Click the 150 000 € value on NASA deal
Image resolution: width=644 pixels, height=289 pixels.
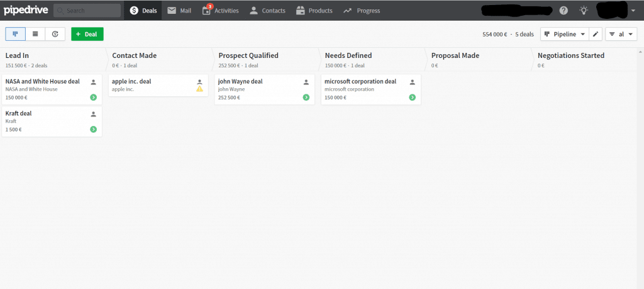coord(16,98)
